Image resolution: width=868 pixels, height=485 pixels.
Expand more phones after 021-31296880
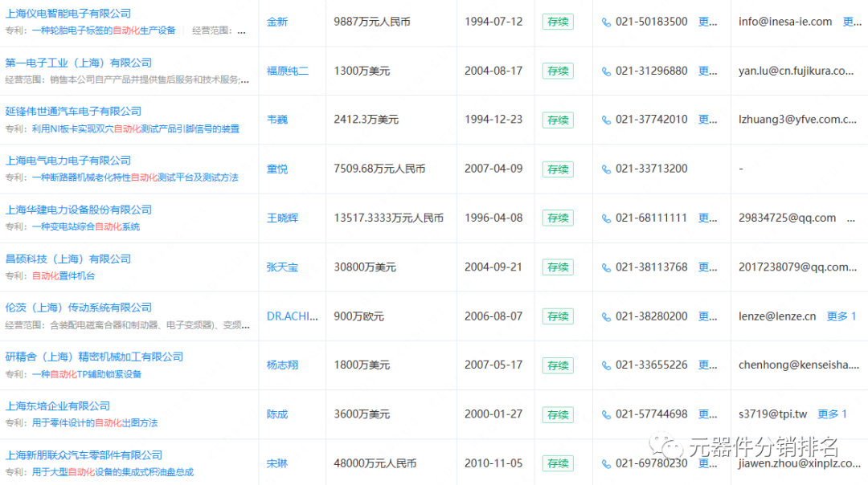(707, 71)
